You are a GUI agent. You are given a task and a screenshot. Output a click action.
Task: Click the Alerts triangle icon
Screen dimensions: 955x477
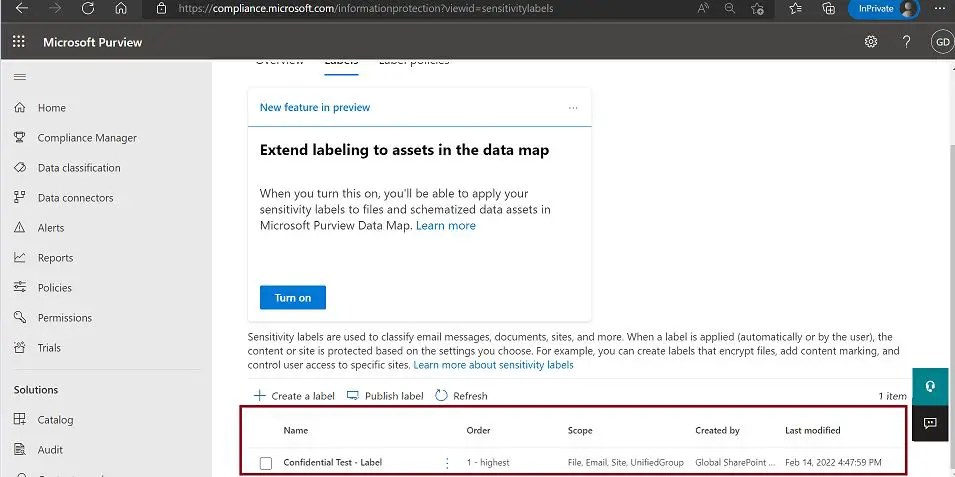19,227
